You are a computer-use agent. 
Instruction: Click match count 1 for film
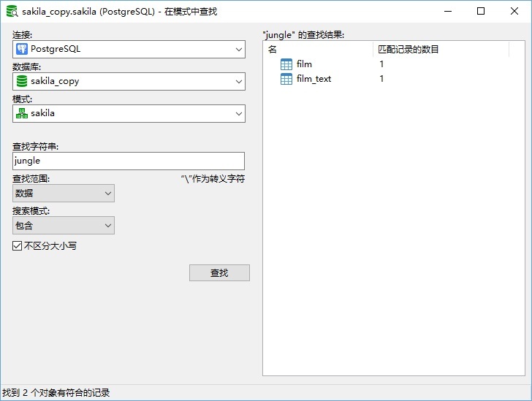tap(381, 64)
